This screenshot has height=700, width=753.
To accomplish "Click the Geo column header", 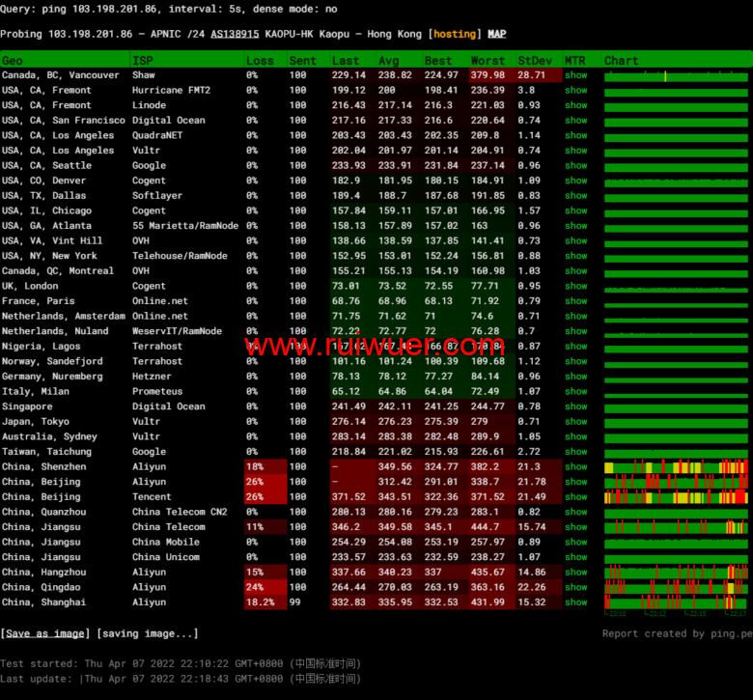I will click(13, 61).
